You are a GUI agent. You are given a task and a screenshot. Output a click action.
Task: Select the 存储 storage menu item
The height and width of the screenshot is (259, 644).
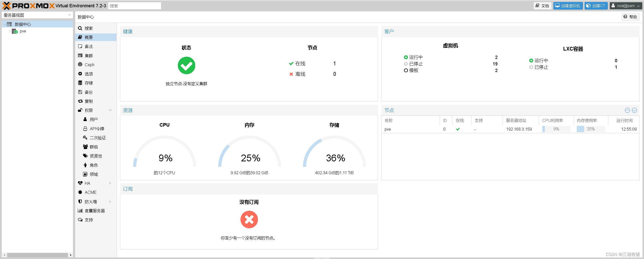(x=96, y=83)
